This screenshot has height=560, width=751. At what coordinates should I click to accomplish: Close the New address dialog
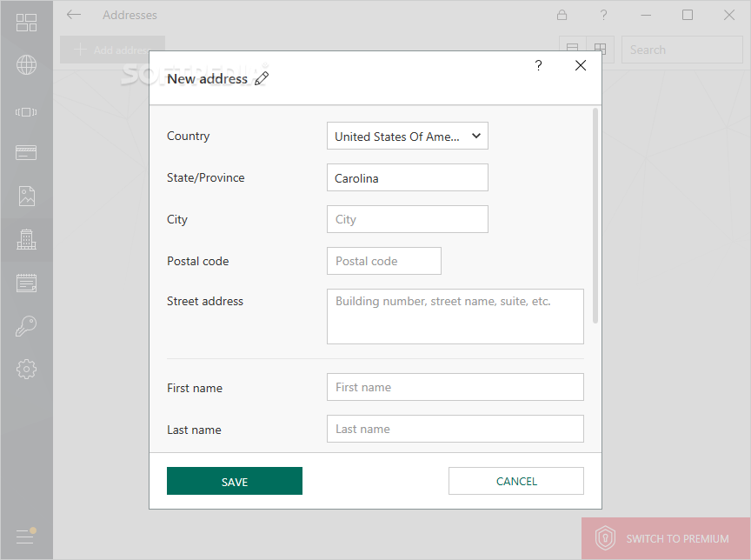coord(581,65)
